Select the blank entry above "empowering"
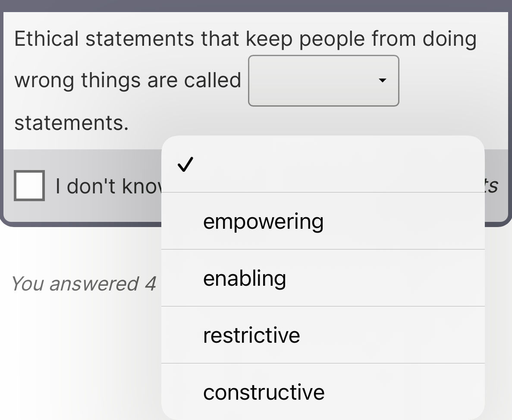This screenshot has width=512, height=420. (x=302, y=164)
